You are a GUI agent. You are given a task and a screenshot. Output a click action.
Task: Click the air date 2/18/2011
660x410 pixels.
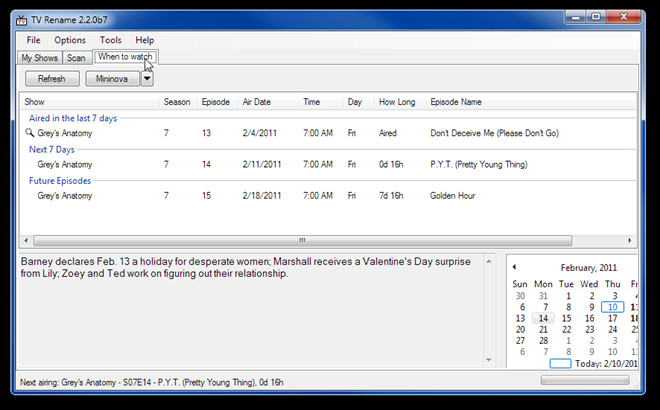tap(261, 195)
